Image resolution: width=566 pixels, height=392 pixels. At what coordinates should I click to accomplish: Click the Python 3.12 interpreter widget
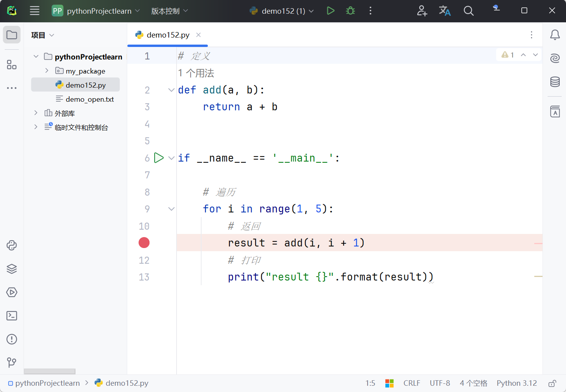click(x=517, y=383)
